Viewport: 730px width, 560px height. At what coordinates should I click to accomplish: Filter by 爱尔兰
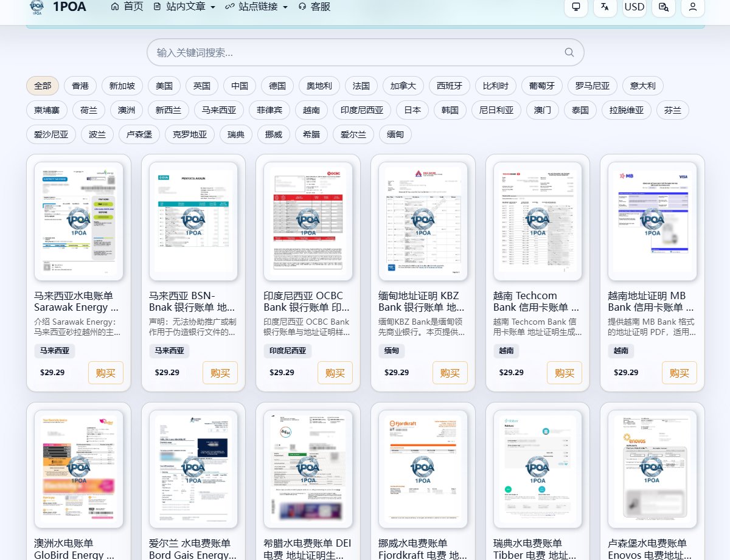[353, 134]
